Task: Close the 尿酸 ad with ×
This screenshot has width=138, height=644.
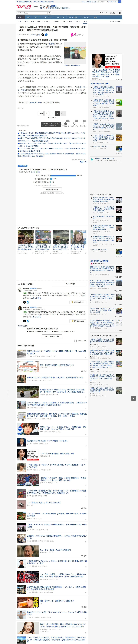Action: pos(86,607)
